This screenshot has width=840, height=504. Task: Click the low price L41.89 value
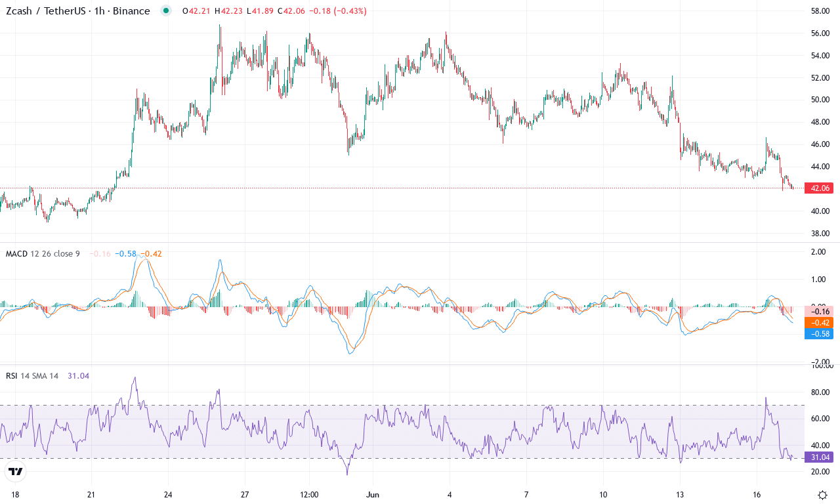[x=259, y=11]
